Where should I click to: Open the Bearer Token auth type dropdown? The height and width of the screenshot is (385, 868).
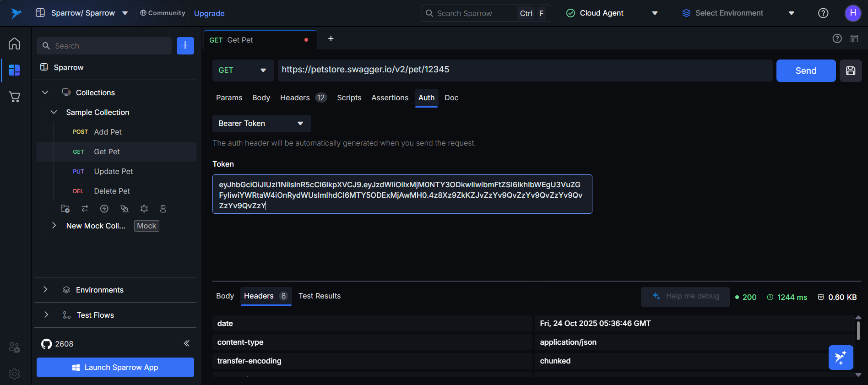[261, 124]
